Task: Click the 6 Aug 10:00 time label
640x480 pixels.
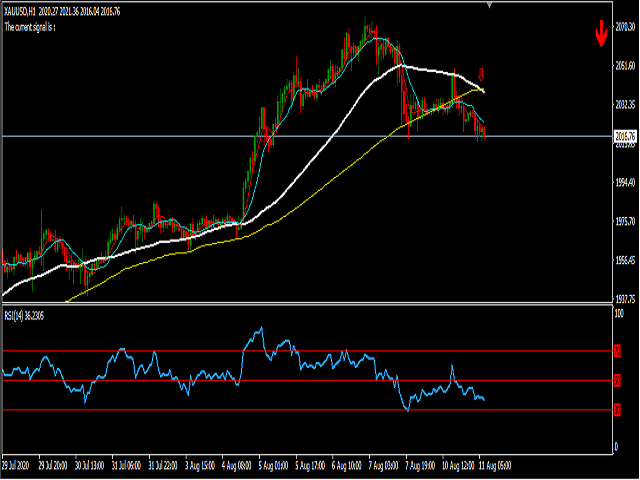Action: 347,466
